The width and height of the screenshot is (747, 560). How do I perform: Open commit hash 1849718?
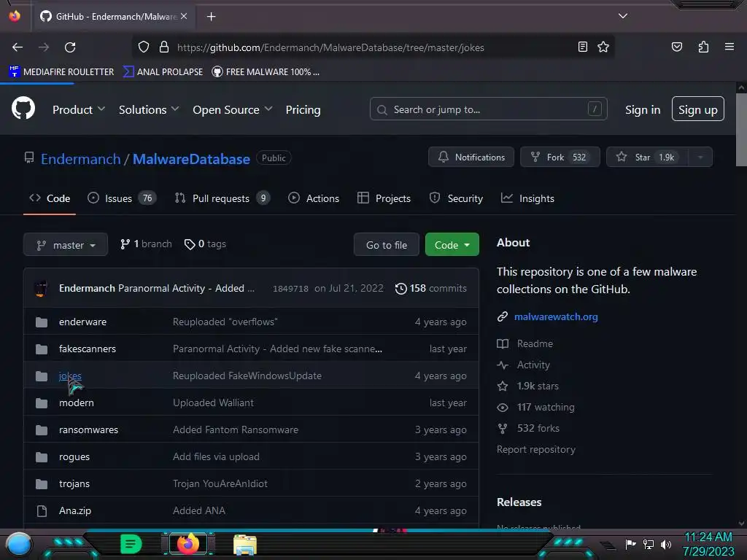point(290,289)
